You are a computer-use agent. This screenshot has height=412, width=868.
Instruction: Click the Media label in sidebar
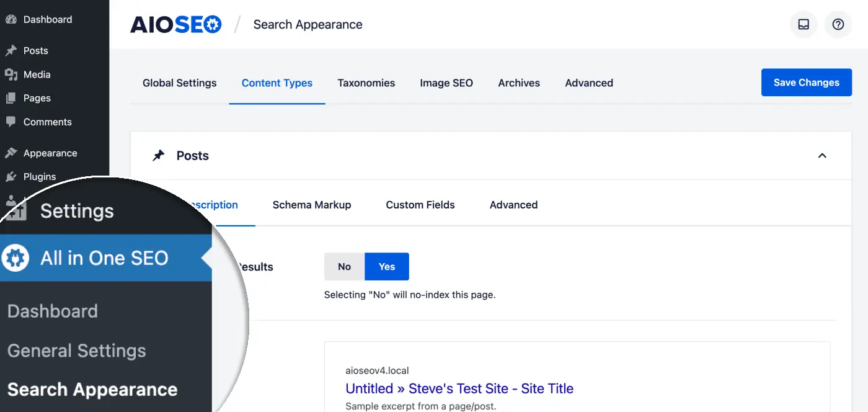(37, 74)
